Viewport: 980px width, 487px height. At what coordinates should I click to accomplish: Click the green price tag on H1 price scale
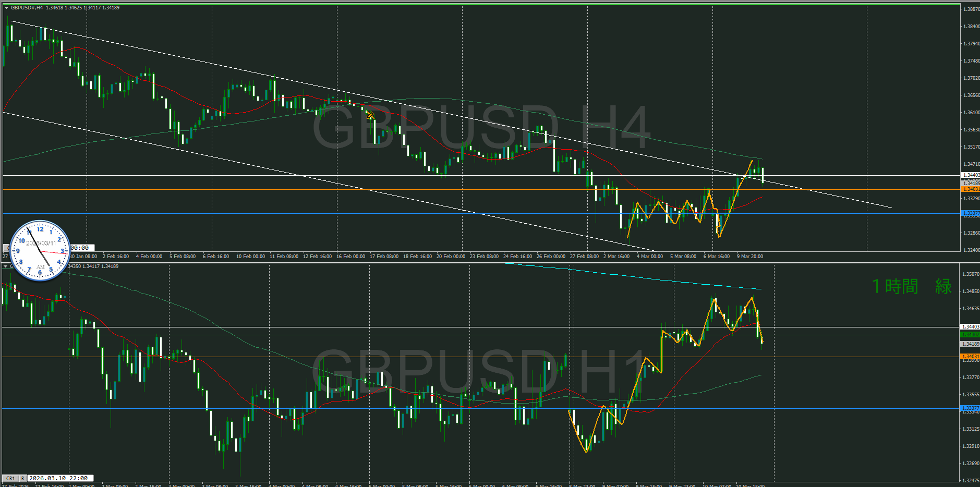point(970,335)
